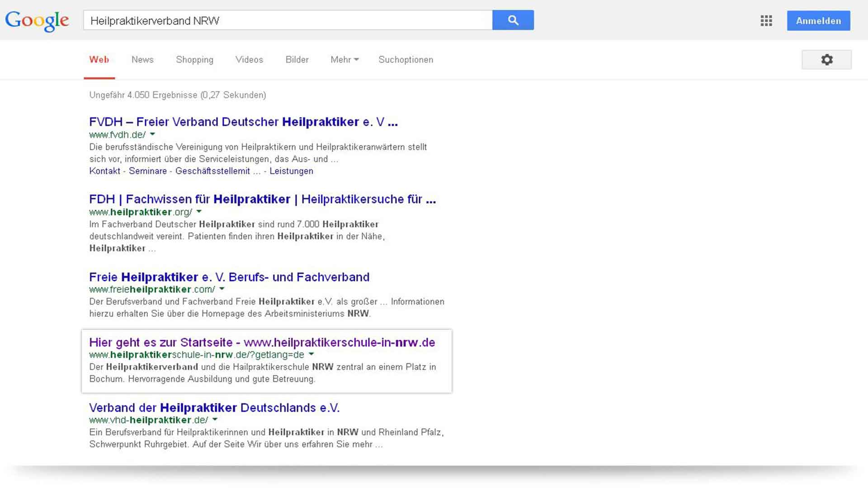Open the settings gear menu
The image size is (868, 488).
pos(827,60)
